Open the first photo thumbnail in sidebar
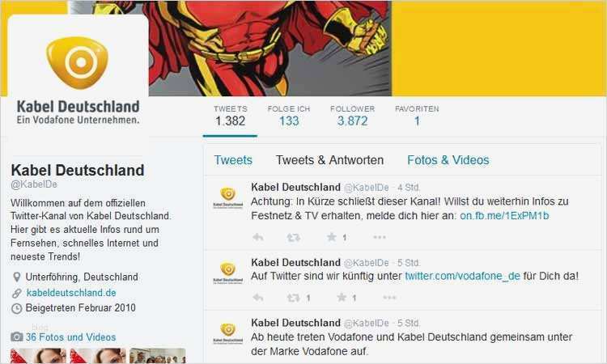Viewport: 607px width, 364px height. pos(39,355)
